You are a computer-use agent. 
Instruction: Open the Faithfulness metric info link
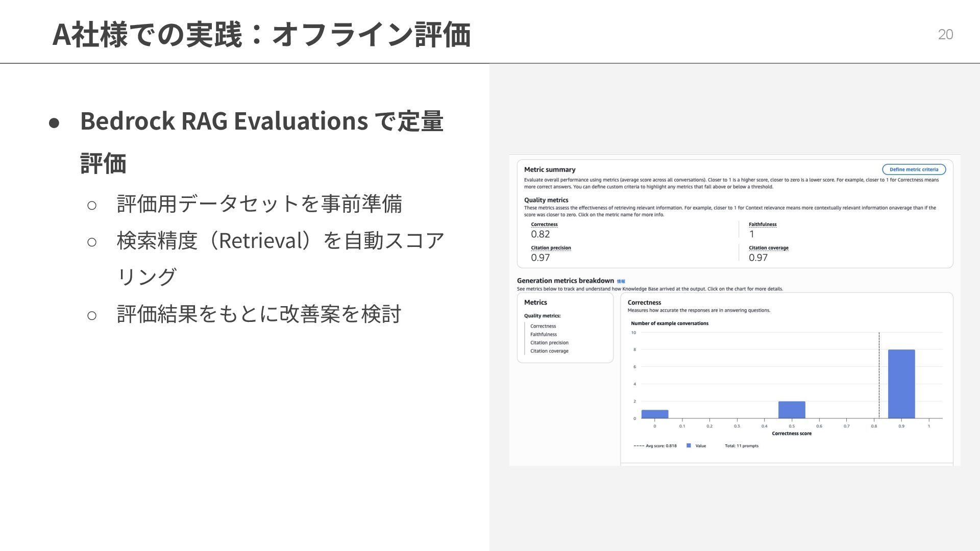pos(762,224)
